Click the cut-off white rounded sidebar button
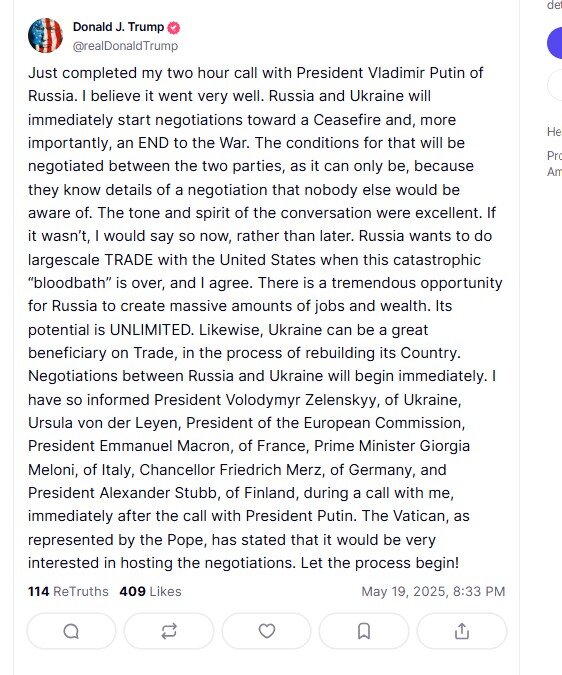Image resolution: width=562 pixels, height=675 pixels. click(554, 85)
